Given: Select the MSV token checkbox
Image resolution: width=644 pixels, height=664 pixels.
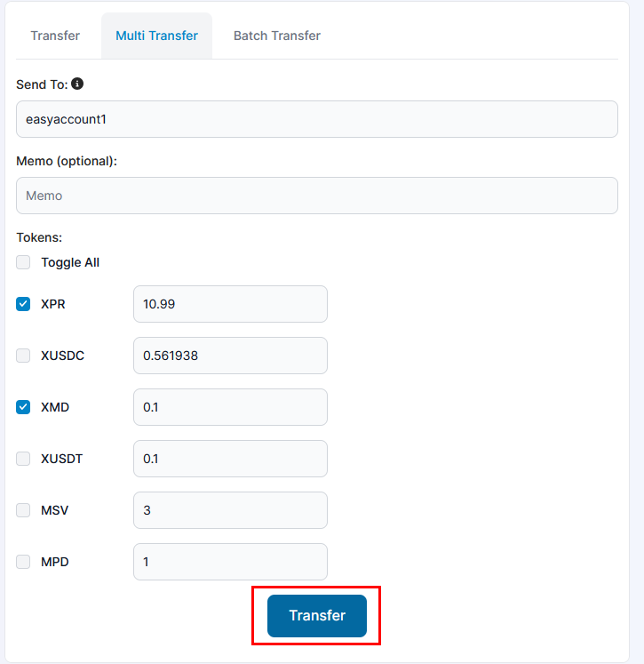Looking at the screenshot, I should tap(24, 510).
